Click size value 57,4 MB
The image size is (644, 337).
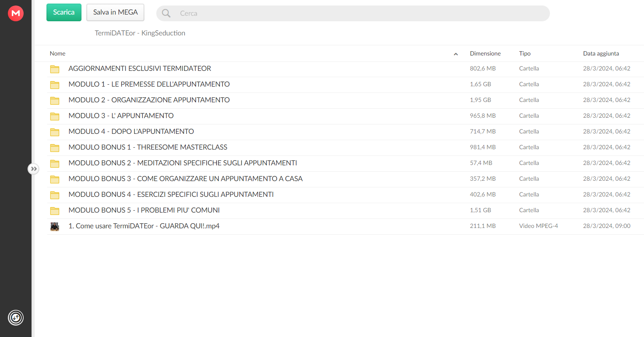click(x=481, y=163)
